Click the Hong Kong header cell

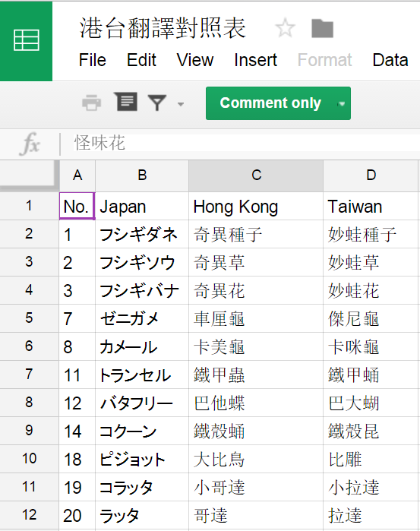tap(256, 206)
